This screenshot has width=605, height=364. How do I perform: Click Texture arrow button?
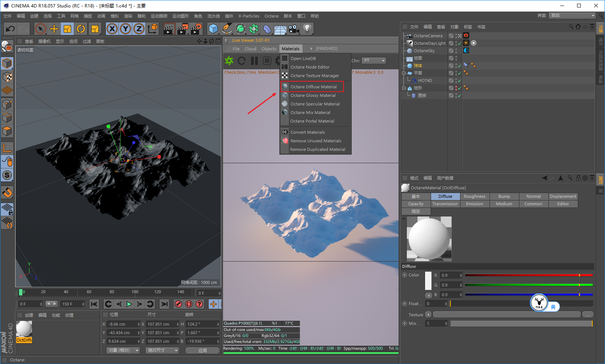(x=428, y=314)
